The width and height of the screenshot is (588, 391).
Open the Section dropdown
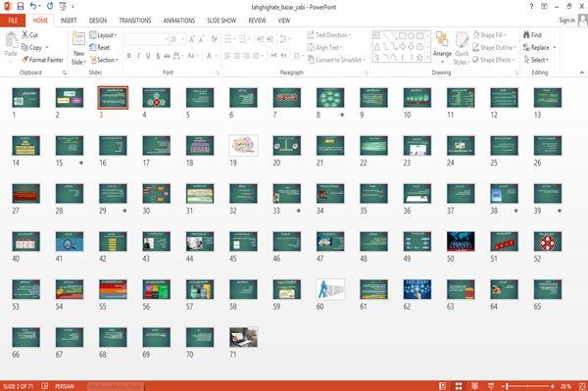(104, 60)
